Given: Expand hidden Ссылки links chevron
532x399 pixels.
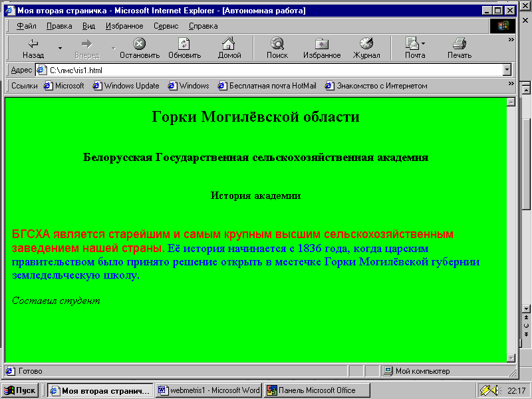Looking at the screenshot, I should (x=511, y=84).
